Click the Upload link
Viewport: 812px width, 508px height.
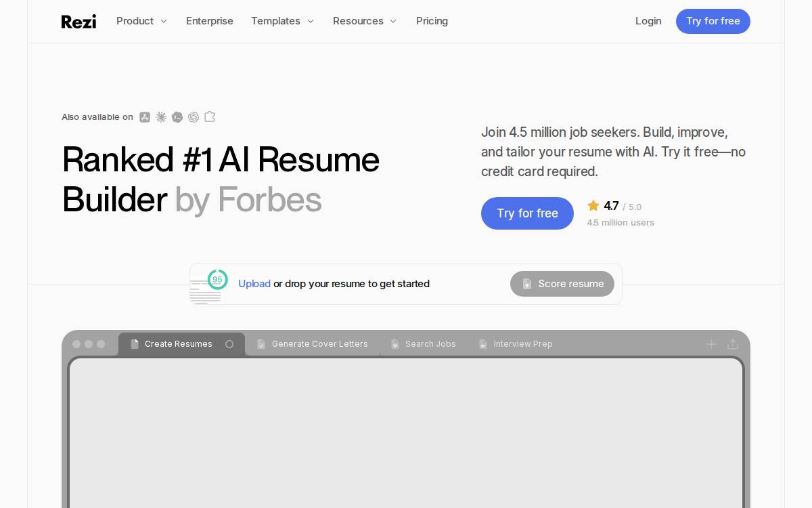pos(254,284)
